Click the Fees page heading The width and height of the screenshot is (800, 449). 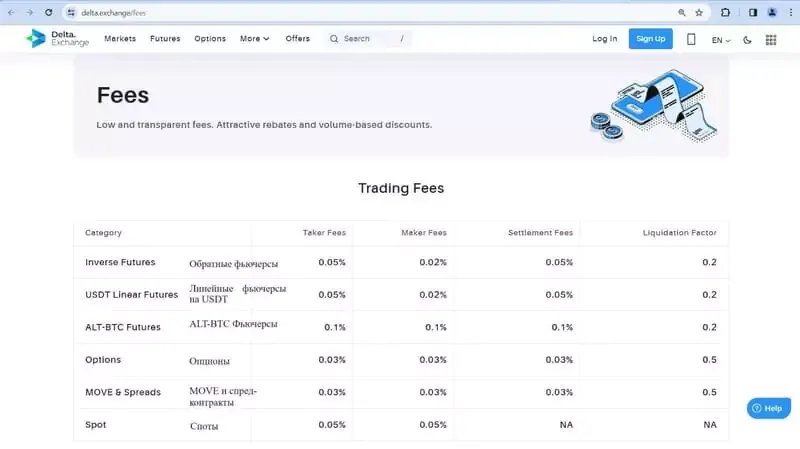123,95
